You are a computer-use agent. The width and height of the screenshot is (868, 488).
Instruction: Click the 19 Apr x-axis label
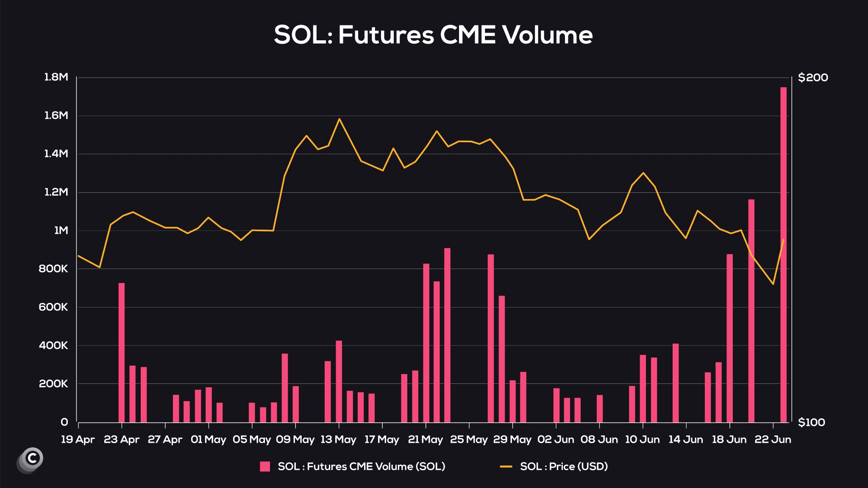(78, 439)
